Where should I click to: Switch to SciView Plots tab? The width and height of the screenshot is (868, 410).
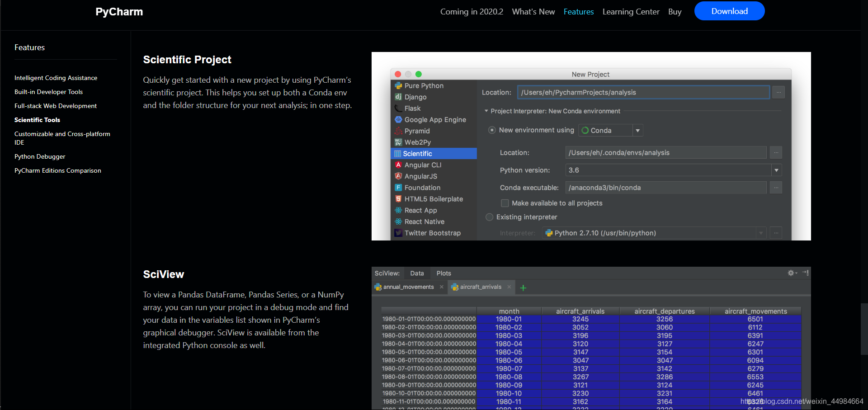443,273
